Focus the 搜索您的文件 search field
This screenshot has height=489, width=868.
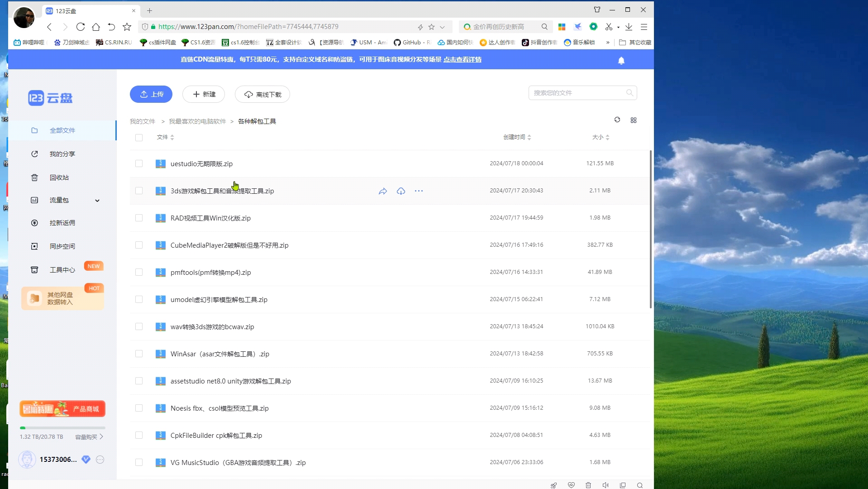(583, 93)
